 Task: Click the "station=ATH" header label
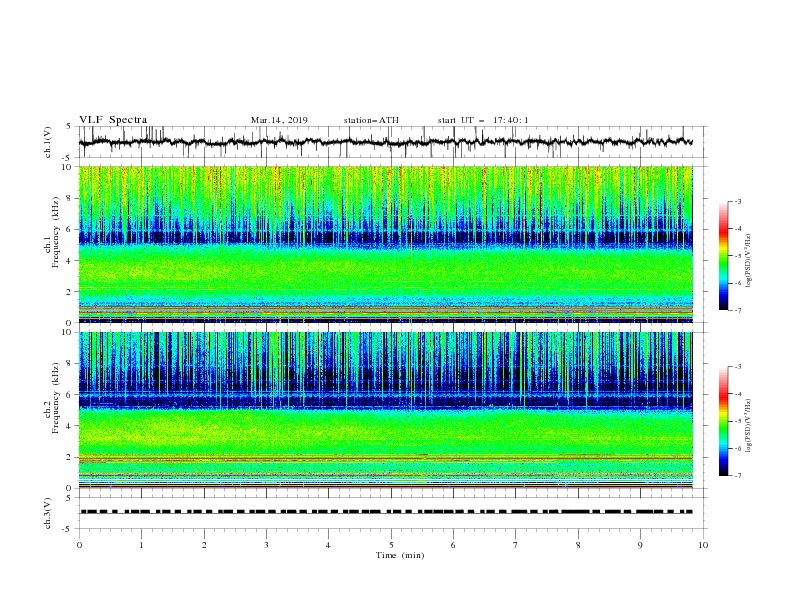pos(371,120)
